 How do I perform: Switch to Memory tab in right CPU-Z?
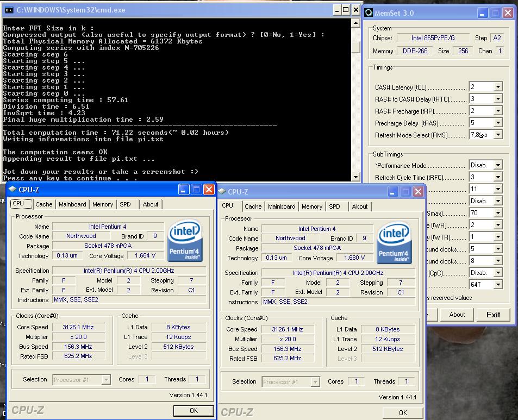pyautogui.click(x=312, y=206)
